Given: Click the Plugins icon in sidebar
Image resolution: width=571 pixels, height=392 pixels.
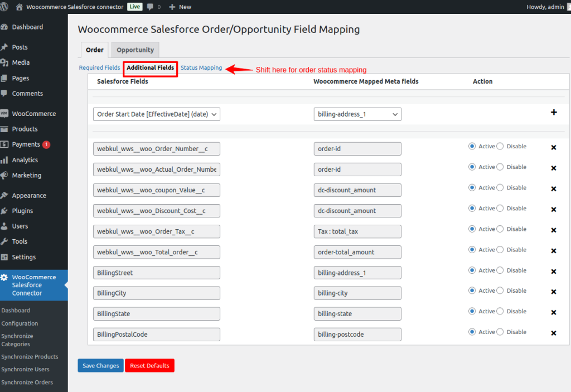Looking at the screenshot, I should point(5,211).
